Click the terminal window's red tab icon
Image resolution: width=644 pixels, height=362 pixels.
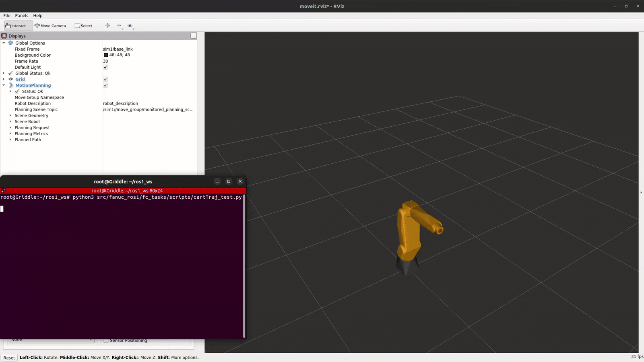coord(3,191)
